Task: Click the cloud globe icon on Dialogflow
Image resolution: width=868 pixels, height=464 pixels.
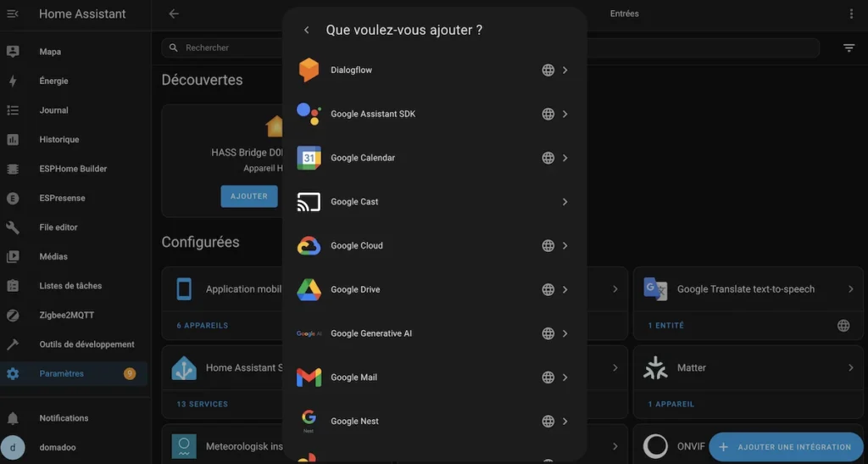Action: click(x=548, y=70)
